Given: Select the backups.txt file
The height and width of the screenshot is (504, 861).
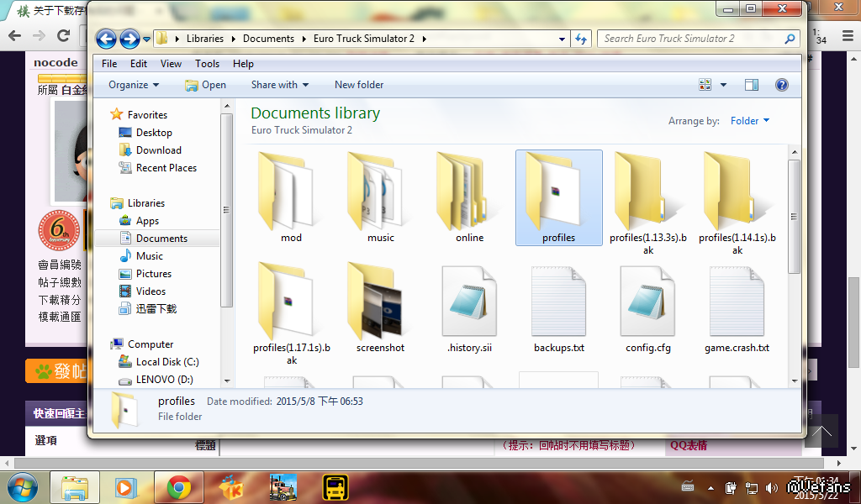Looking at the screenshot, I should (x=559, y=307).
